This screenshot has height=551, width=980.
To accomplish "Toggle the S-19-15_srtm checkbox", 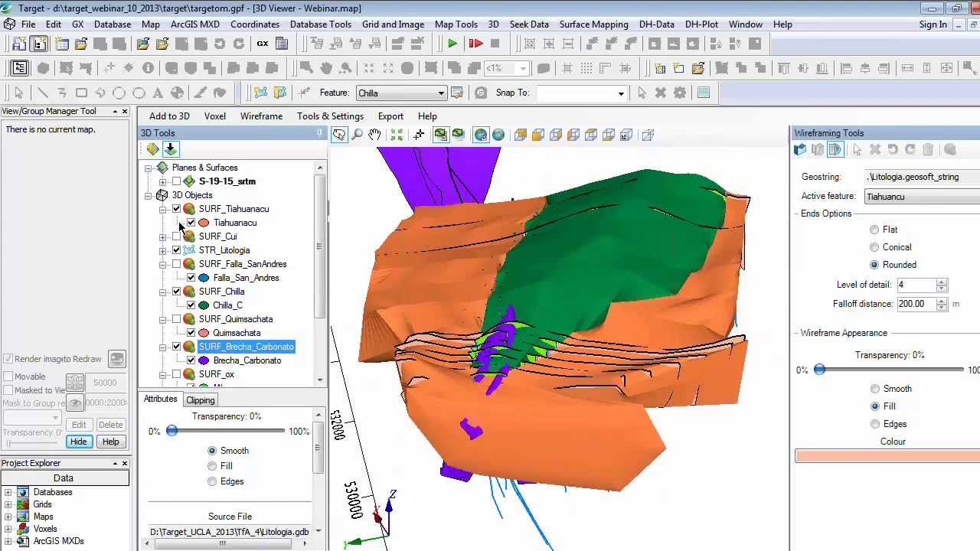I will [x=177, y=181].
